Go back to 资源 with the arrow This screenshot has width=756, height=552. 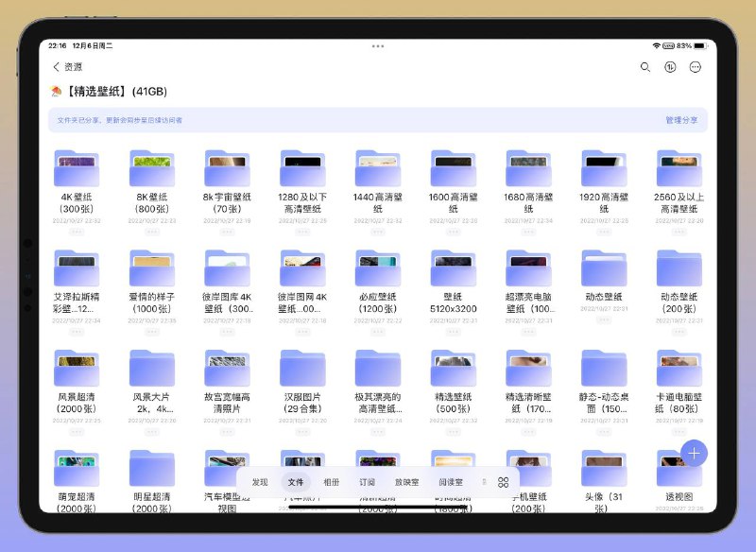(57, 67)
